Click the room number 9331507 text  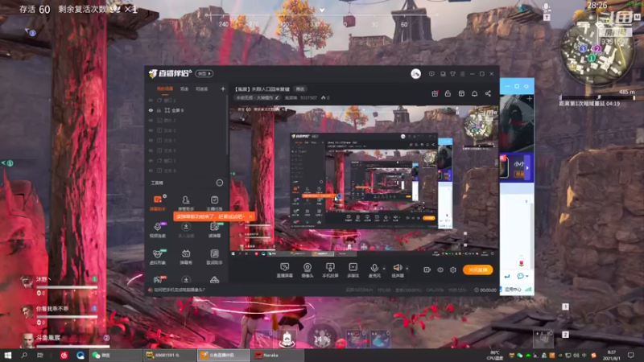[x=308, y=97]
